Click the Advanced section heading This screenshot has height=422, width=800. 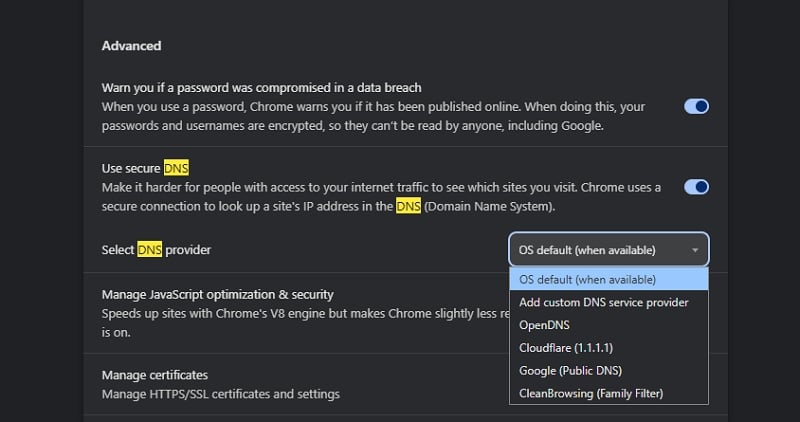[x=131, y=46]
